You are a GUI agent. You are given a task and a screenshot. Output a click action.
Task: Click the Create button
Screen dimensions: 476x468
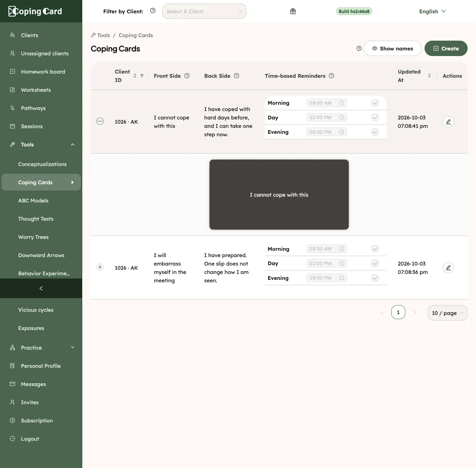446,48
